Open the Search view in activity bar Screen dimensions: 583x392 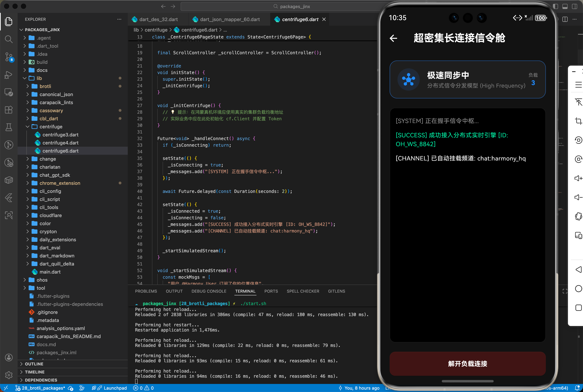coord(9,39)
